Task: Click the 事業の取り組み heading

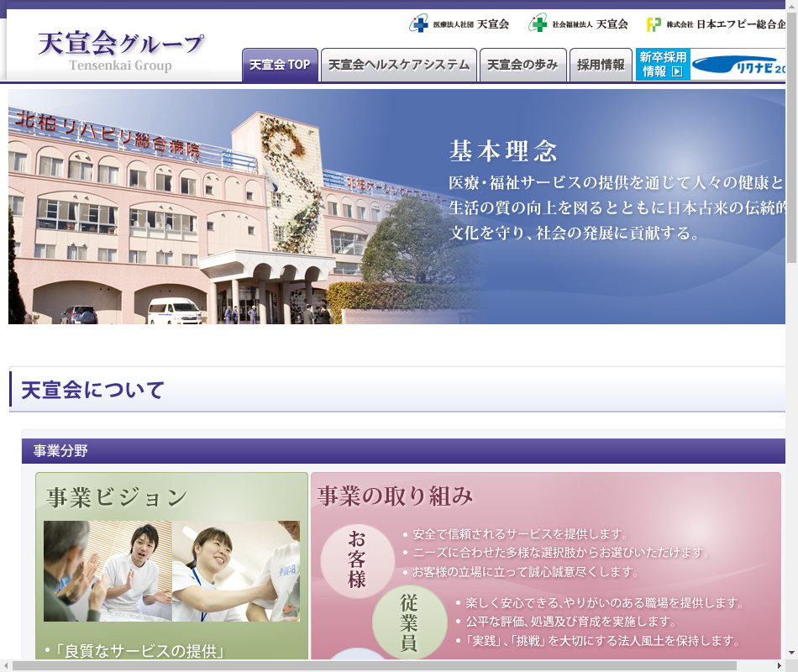Action: 396,496
